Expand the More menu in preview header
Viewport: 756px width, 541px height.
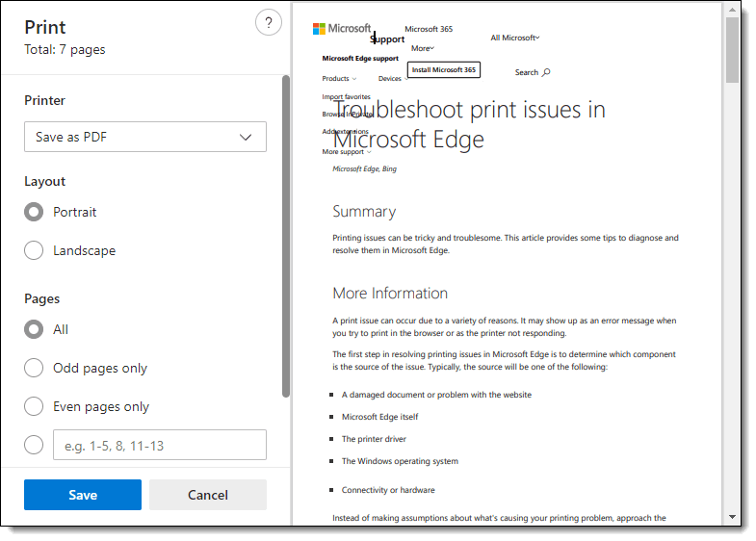(423, 48)
